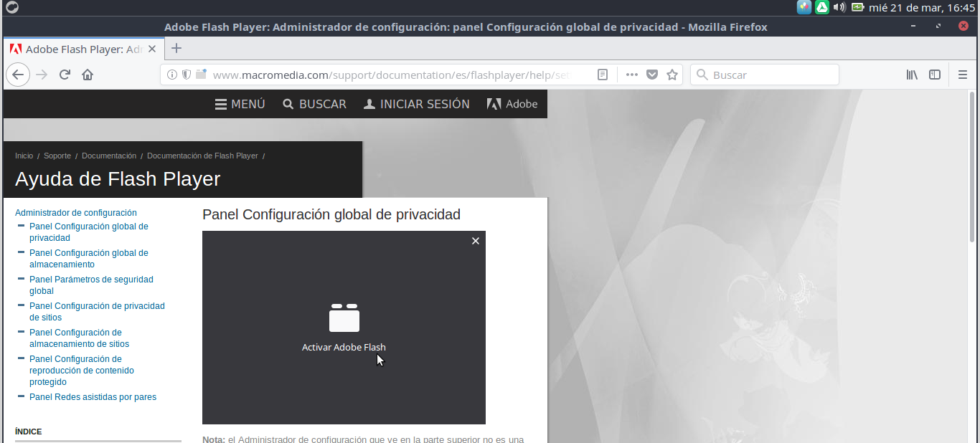This screenshot has height=443, width=980.
Task: Bookmark this page with the star icon
Action: click(x=672, y=75)
